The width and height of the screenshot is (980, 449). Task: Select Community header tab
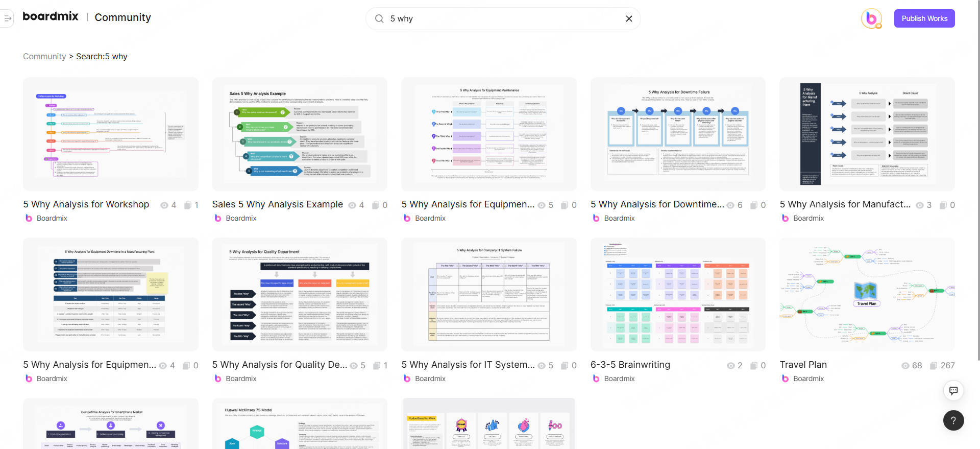[x=122, y=17]
